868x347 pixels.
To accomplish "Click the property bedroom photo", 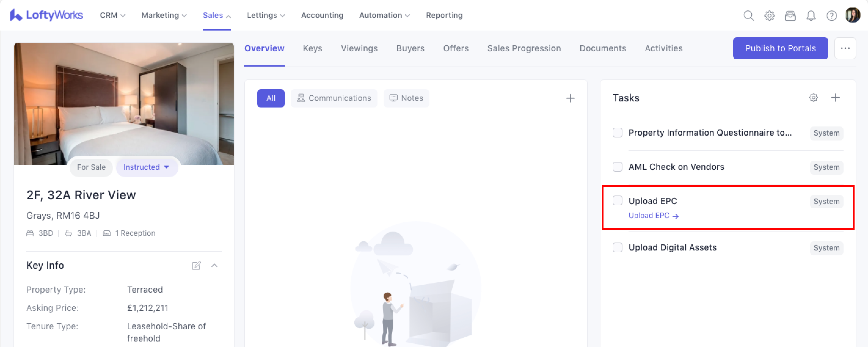I will tap(124, 101).
